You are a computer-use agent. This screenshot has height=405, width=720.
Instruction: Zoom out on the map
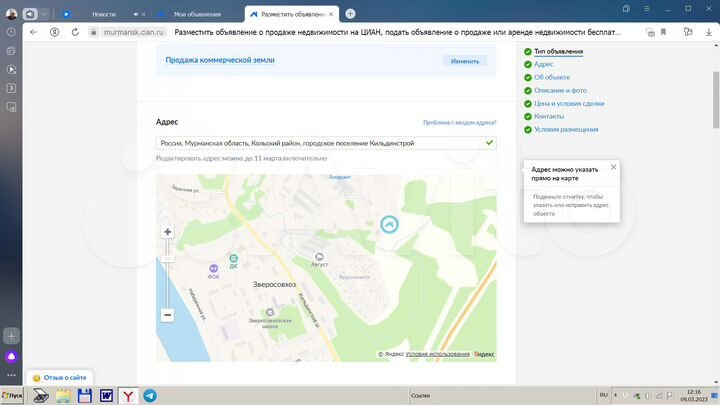point(168,315)
